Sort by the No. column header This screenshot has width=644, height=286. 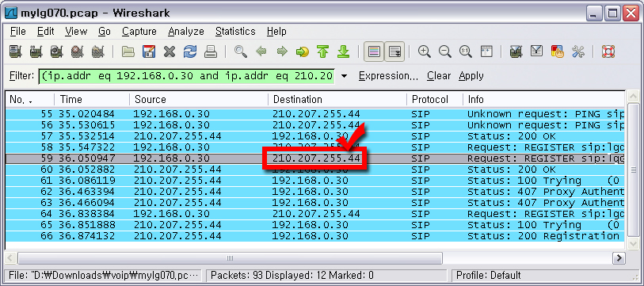click(x=29, y=100)
